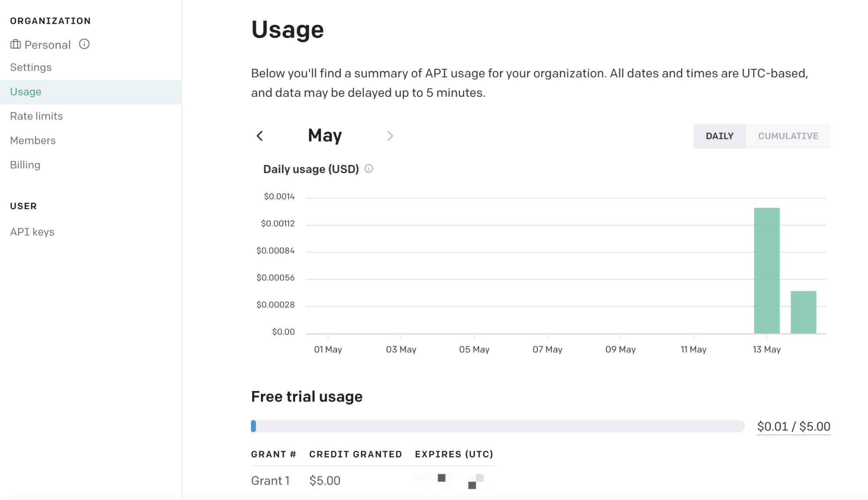Click the ORGANIZATION section header
Image resolution: width=868 pixels, height=500 pixels.
point(50,21)
